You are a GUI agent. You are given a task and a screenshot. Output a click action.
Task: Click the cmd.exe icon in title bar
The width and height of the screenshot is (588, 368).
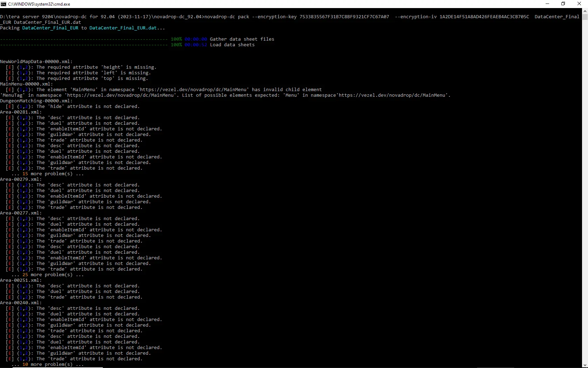point(3,4)
